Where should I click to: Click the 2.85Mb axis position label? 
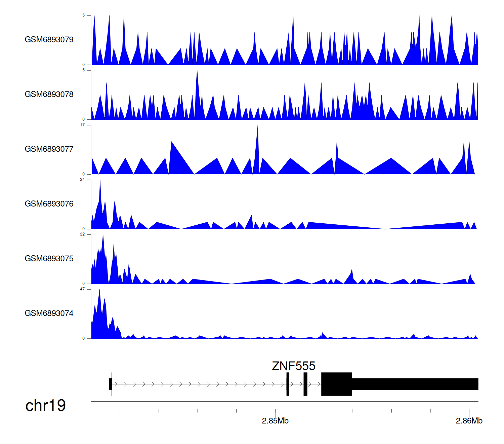pos(275,421)
